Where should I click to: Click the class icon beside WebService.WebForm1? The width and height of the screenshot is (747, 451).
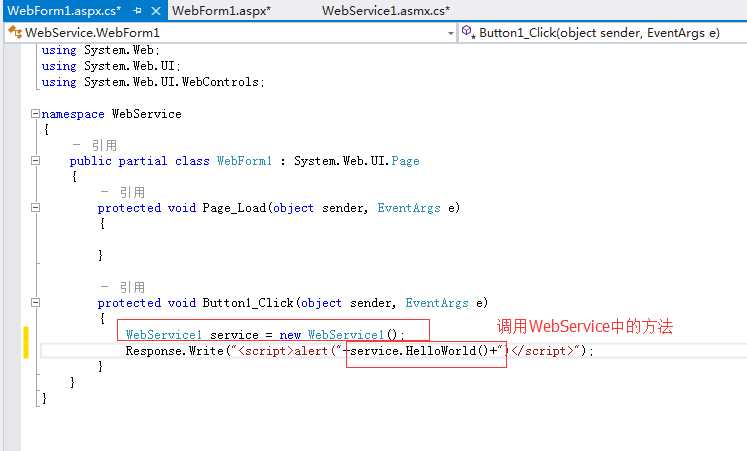pyautogui.click(x=15, y=32)
